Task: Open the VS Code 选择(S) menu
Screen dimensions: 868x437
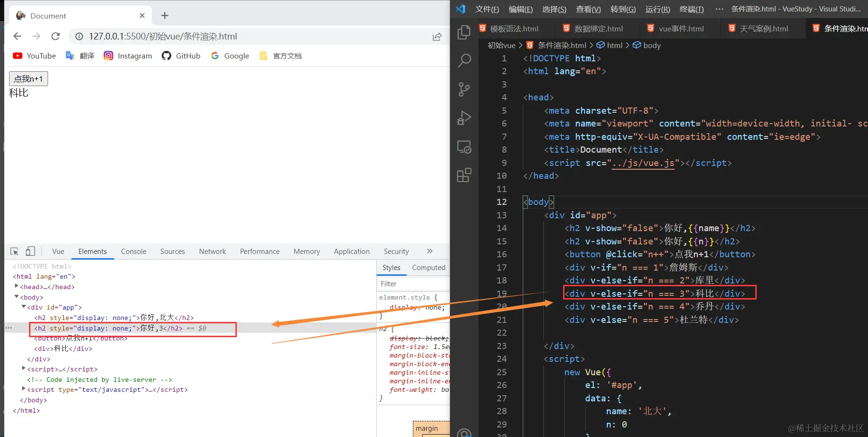Action: (x=554, y=9)
